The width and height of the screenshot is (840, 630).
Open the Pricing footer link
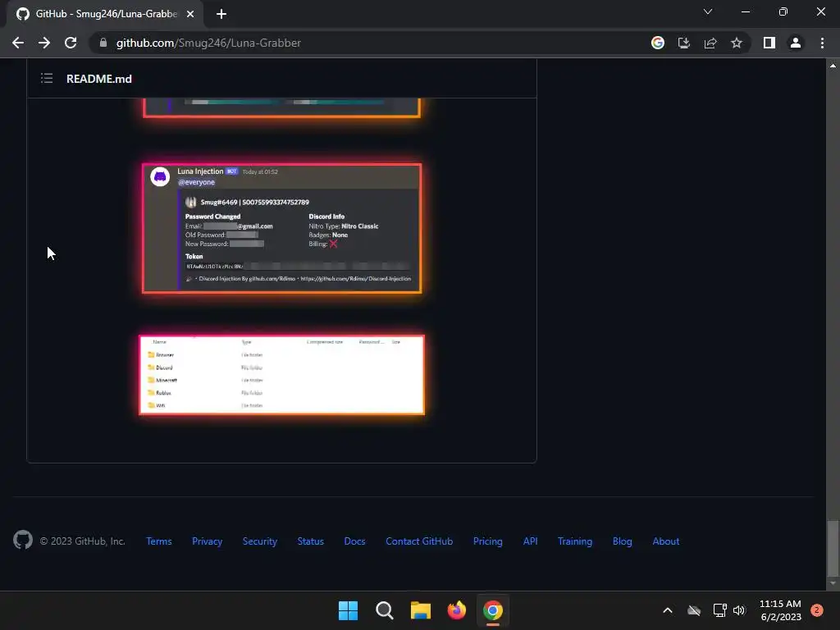[488, 541]
